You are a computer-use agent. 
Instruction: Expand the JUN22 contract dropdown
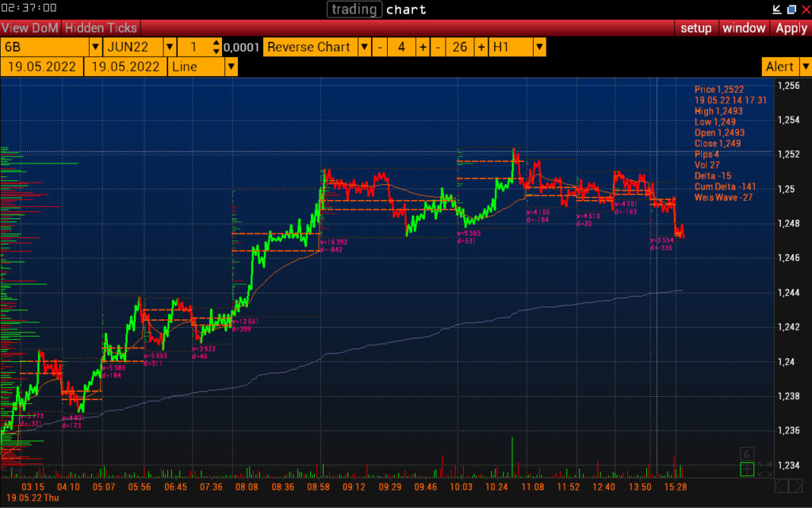[x=169, y=47]
